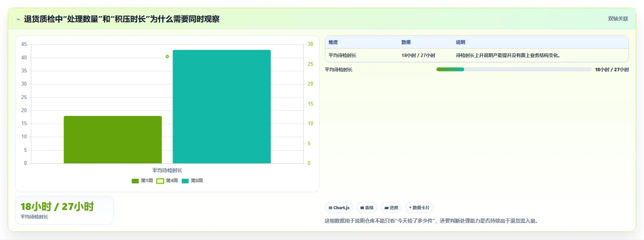The image size is (644, 240).
Task: Click the small icon before the card title
Action: click(18, 19)
